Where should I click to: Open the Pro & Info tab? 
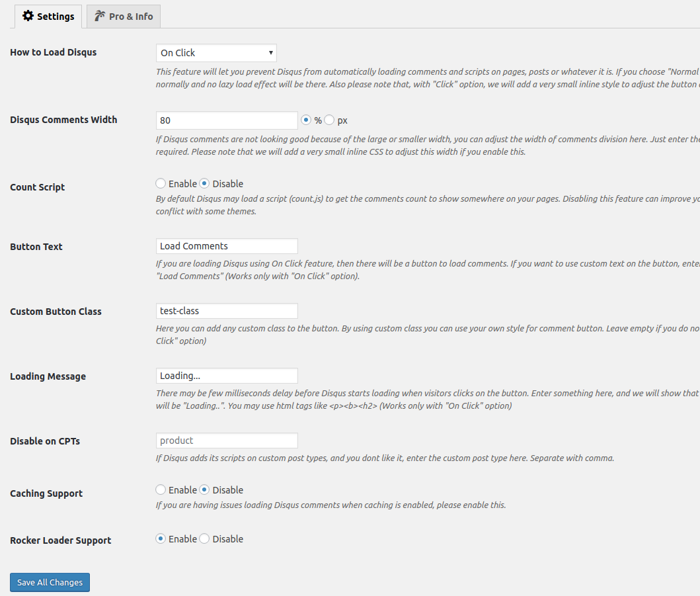pyautogui.click(x=124, y=17)
